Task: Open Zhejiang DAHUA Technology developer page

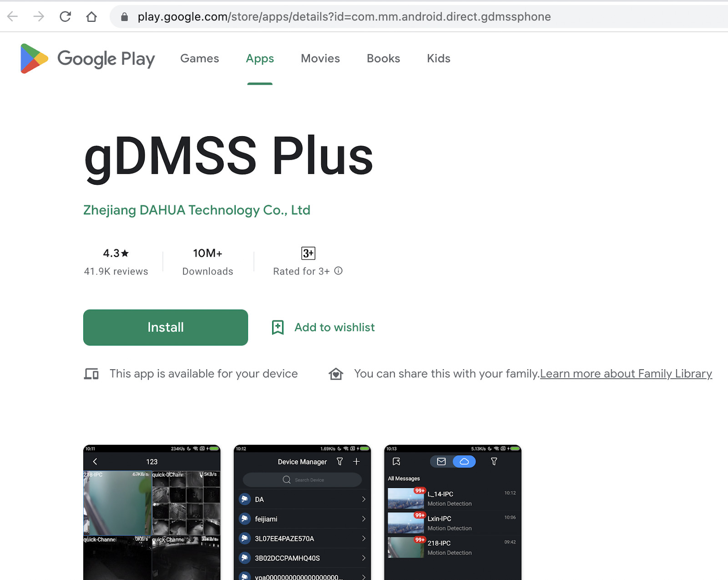Action: tap(197, 210)
